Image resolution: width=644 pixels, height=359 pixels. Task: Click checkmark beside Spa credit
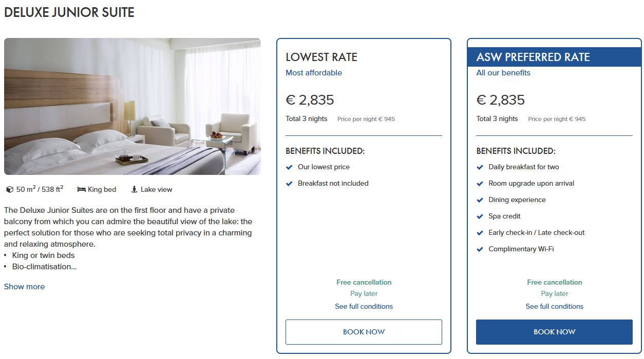click(480, 216)
